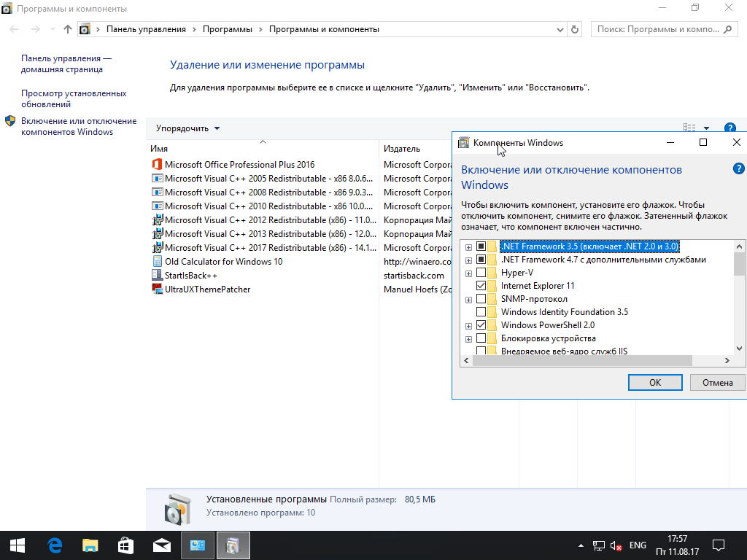The width and height of the screenshot is (747, 560).
Task: Uncheck the Internet Explorer 11 checkbox
Action: (x=481, y=286)
